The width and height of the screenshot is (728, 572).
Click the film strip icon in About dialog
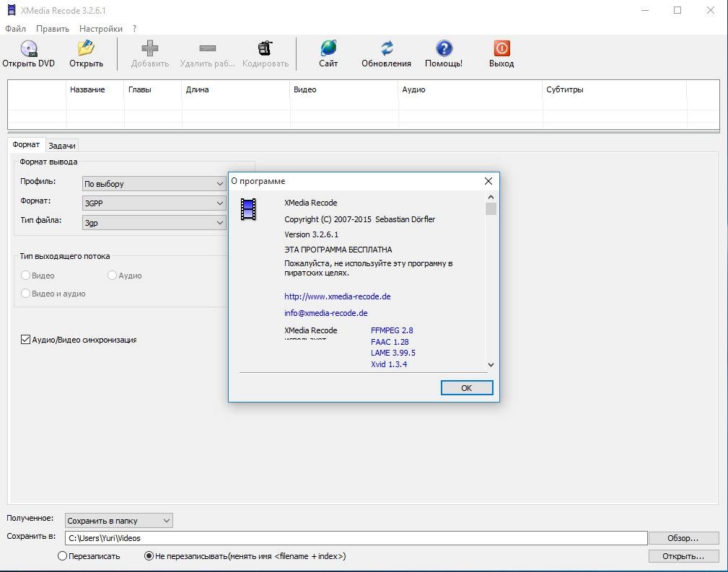coord(248,209)
